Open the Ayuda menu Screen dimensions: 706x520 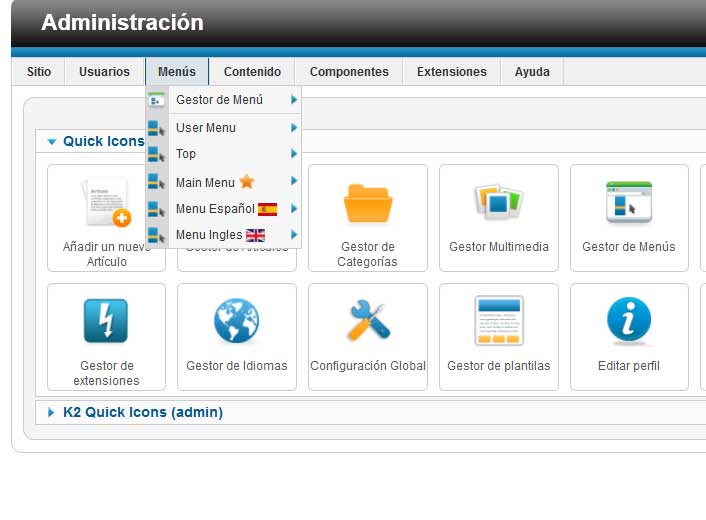[532, 72]
